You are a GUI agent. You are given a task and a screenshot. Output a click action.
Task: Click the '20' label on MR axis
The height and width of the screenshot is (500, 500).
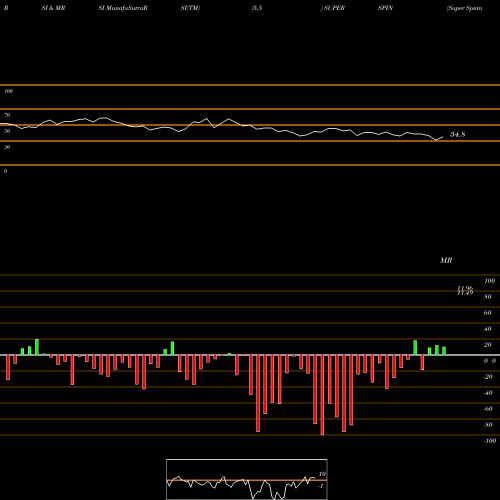[x=488, y=345]
